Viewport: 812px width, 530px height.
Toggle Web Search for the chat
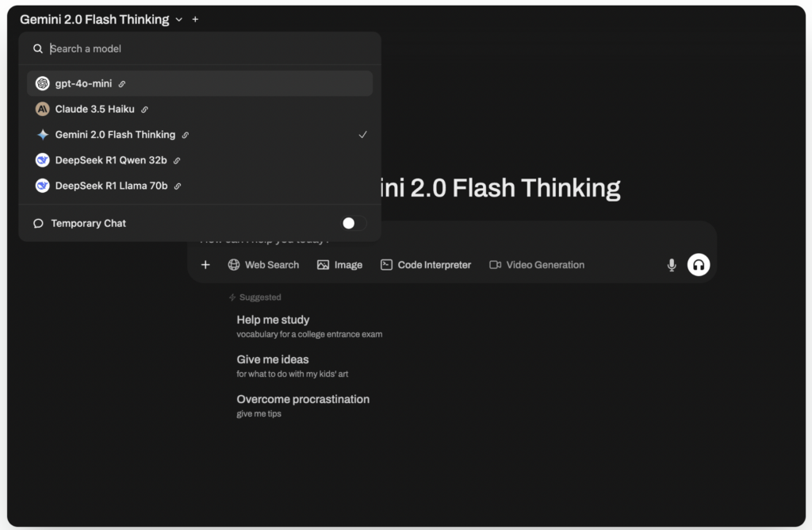(263, 265)
